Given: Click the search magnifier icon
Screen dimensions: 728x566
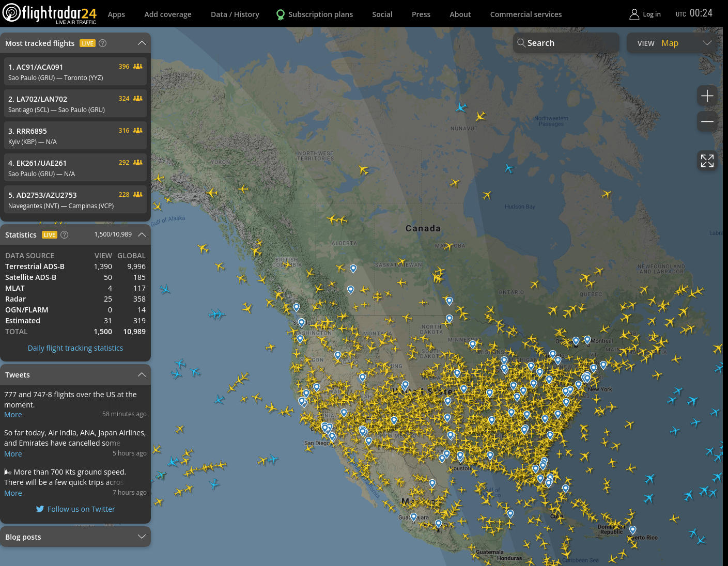Looking at the screenshot, I should 521,43.
